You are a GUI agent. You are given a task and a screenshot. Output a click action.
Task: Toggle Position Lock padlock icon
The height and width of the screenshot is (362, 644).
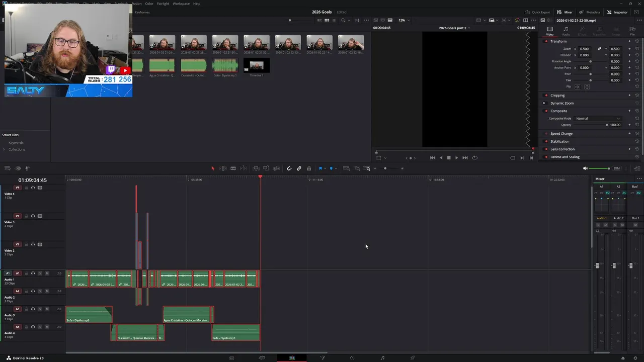point(309,168)
